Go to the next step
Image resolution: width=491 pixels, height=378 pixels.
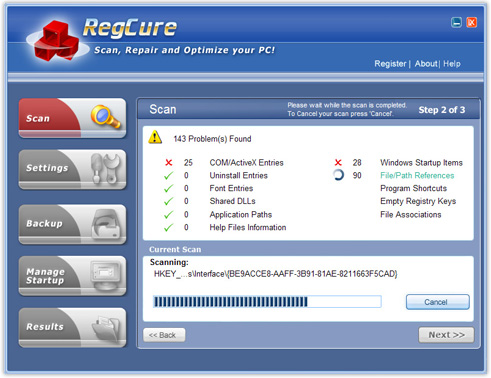pos(446,335)
